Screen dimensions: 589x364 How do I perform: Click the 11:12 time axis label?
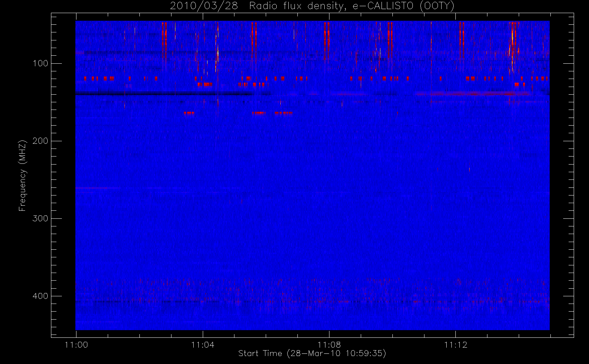tap(455, 345)
